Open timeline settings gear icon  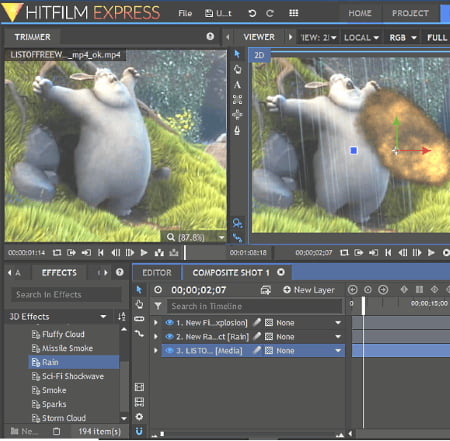pos(139,417)
